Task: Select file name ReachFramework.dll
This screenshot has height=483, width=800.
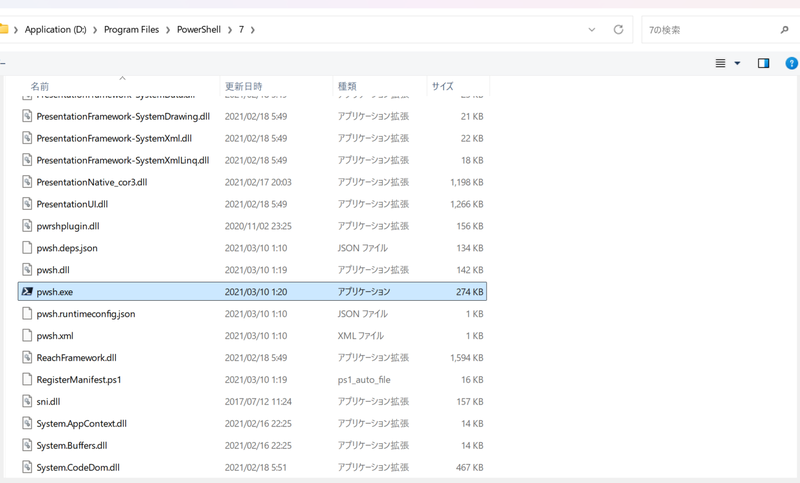Action: [76, 358]
